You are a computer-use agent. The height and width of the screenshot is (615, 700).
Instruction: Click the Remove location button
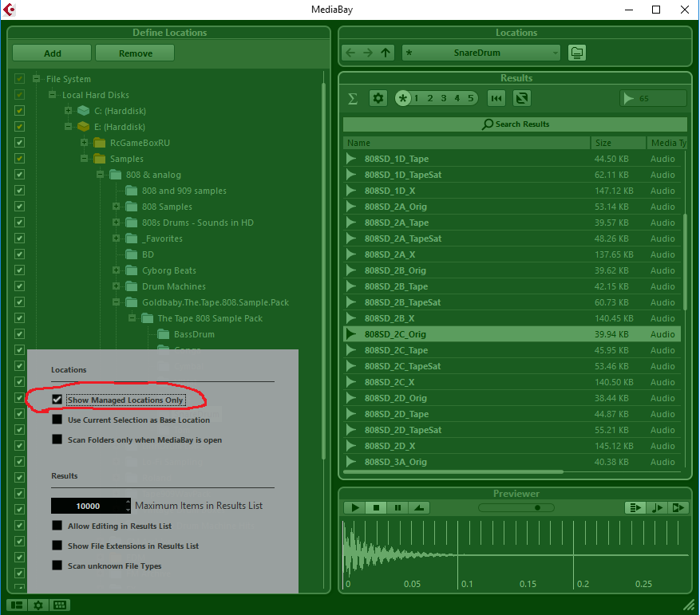[x=135, y=53]
